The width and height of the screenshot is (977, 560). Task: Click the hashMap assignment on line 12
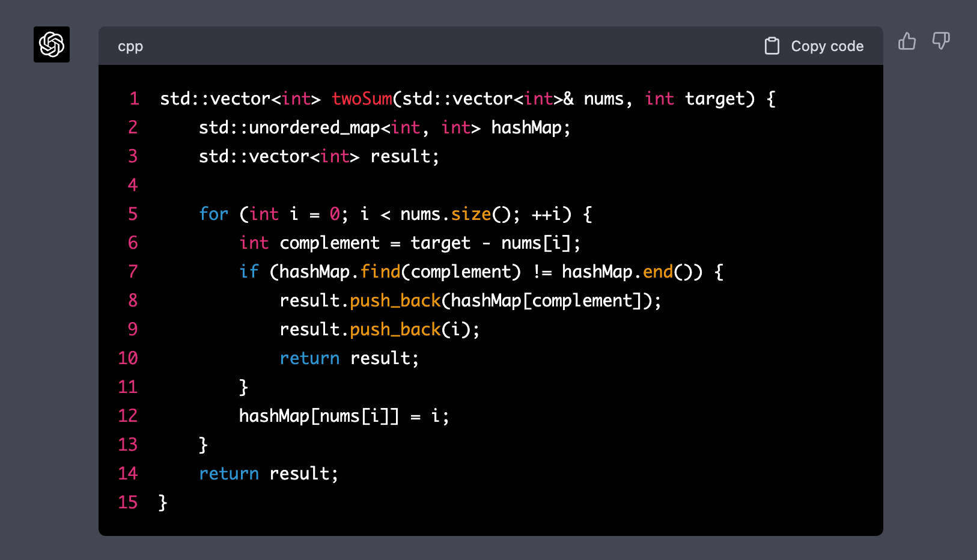click(x=344, y=416)
